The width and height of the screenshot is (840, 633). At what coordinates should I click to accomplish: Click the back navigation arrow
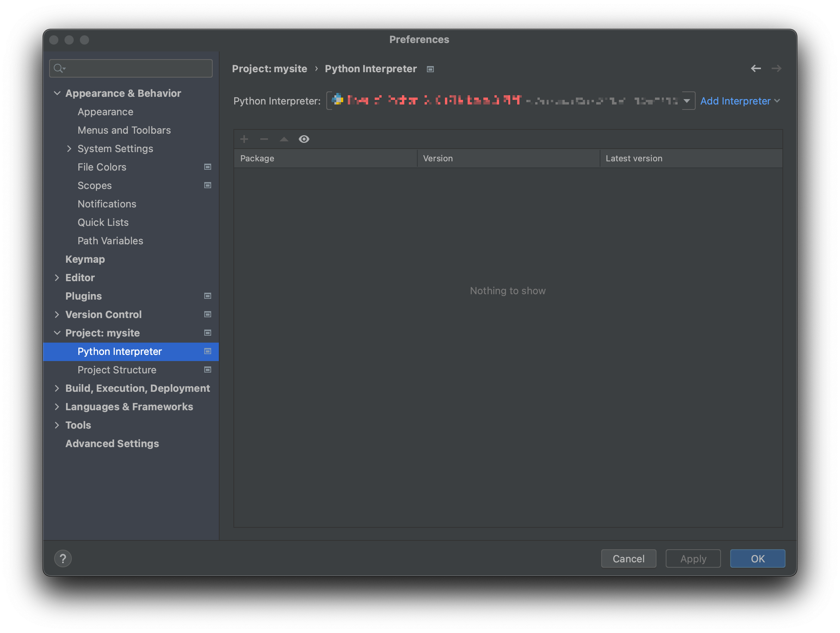[x=756, y=68]
